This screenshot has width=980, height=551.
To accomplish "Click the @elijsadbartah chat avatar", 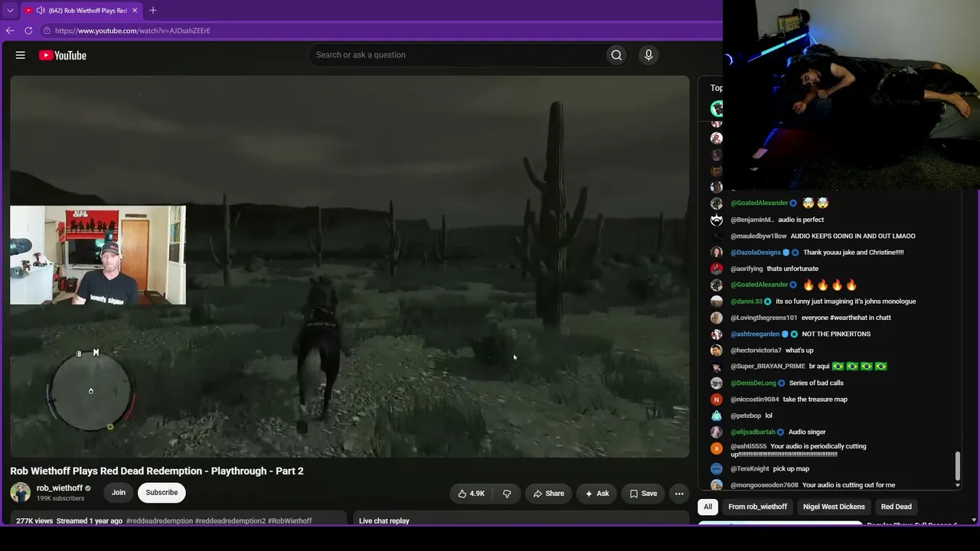I will click(717, 432).
